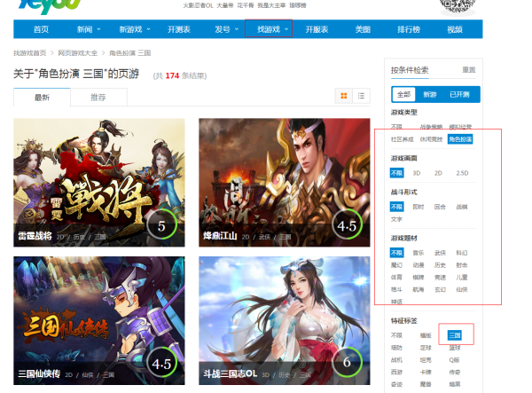532x393 pixels.
Task: Switch to the 推荐 tab
Action: point(98,98)
